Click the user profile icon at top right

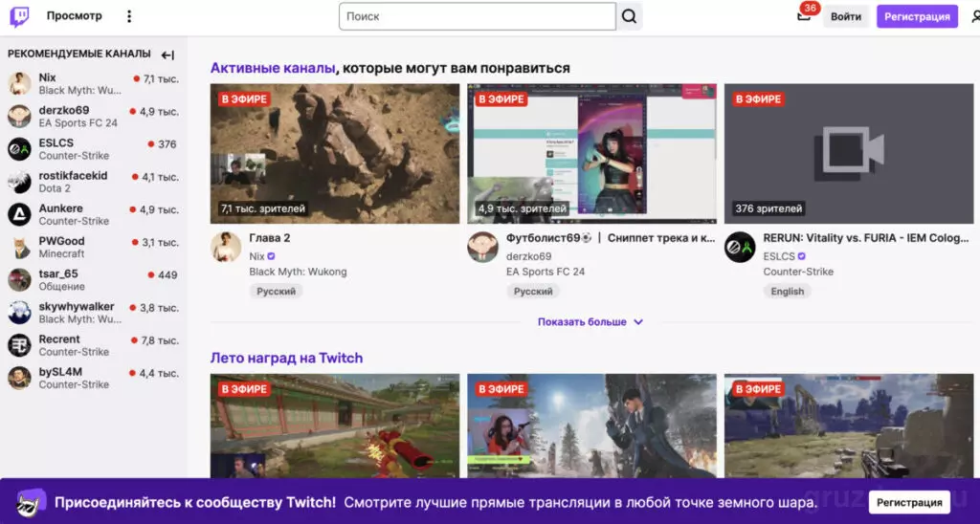(975, 16)
